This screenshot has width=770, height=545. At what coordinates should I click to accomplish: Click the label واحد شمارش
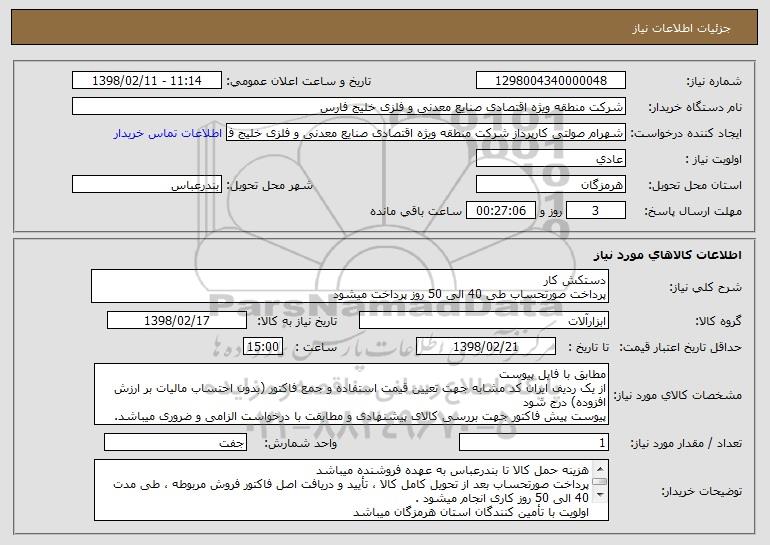[x=301, y=444]
